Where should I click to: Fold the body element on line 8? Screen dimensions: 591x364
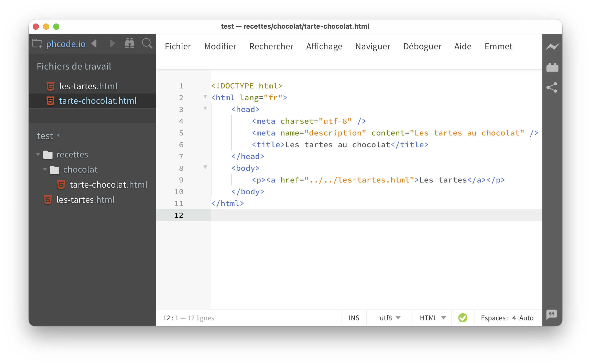pos(205,167)
